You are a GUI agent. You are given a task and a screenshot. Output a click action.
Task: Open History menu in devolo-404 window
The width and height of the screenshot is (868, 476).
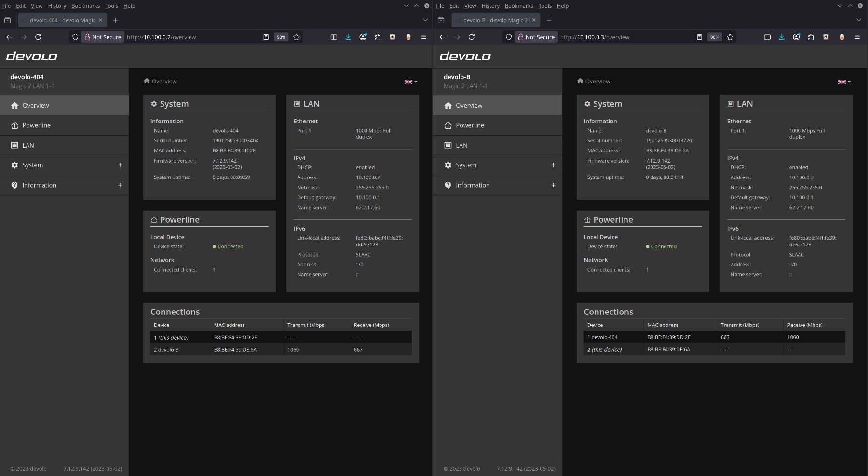57,6
